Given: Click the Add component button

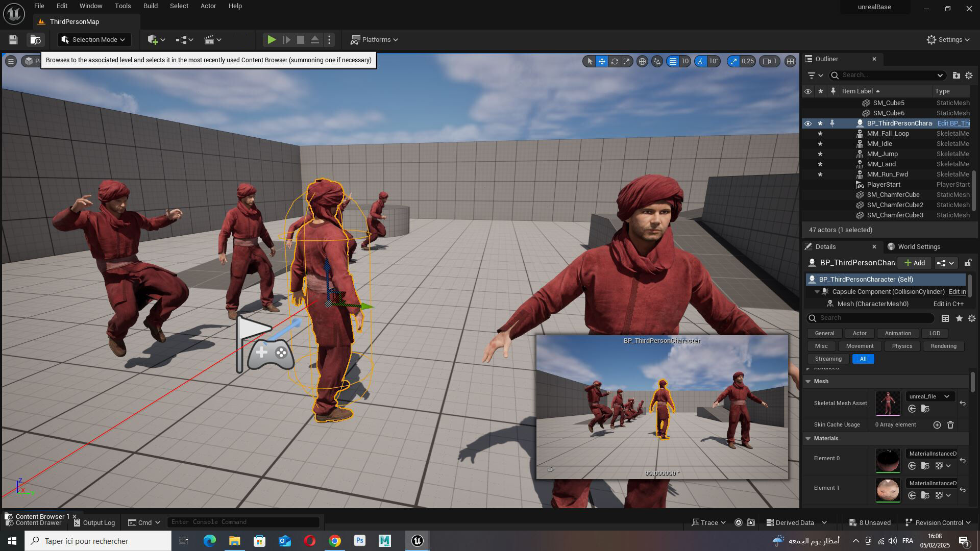Looking at the screenshot, I should [x=914, y=263].
